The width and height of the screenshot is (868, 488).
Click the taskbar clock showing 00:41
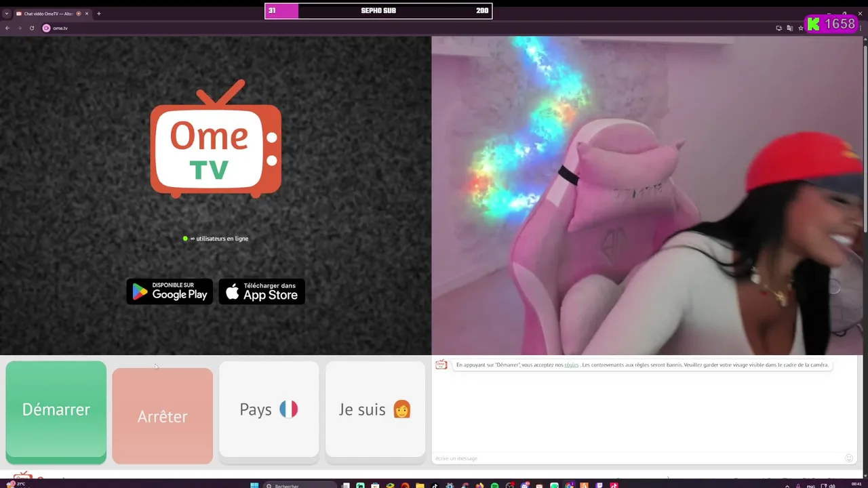[856, 484]
